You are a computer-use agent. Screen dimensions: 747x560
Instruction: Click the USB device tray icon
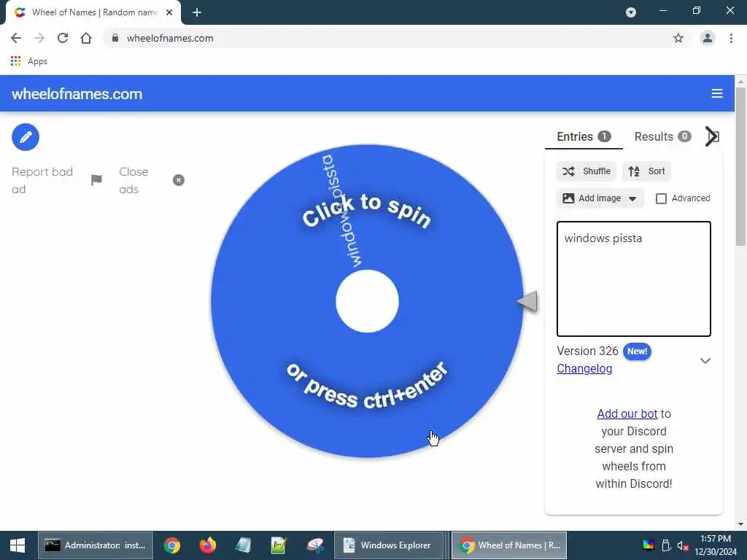pyautogui.click(x=666, y=545)
